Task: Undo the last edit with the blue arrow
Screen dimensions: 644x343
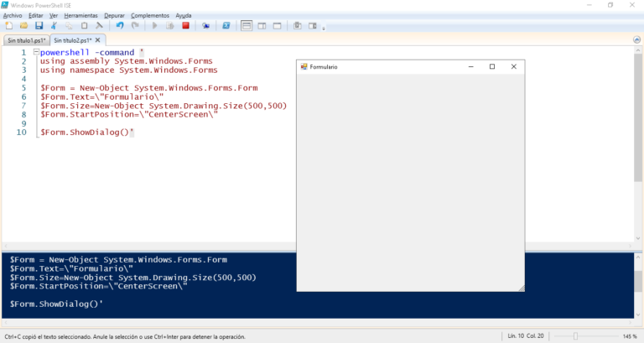Action: click(x=120, y=26)
